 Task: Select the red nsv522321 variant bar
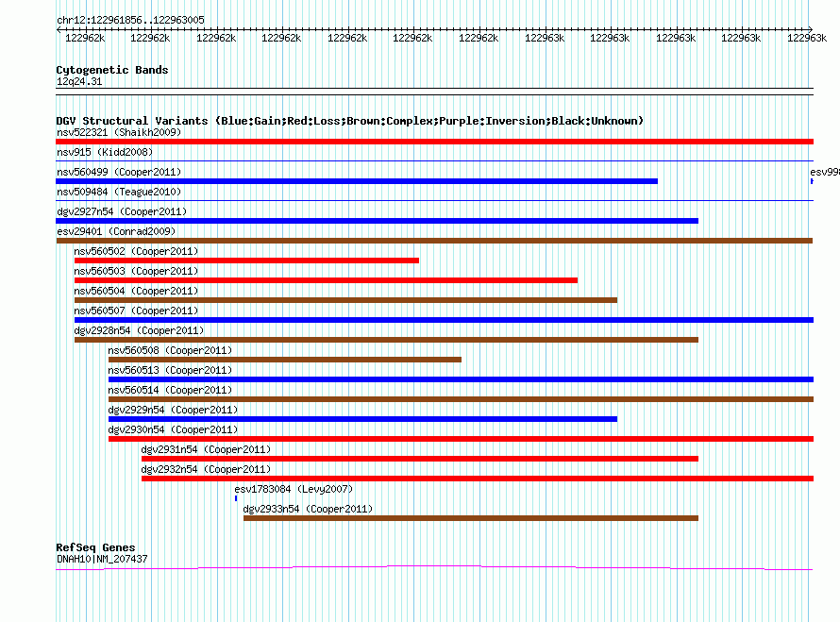click(x=434, y=142)
